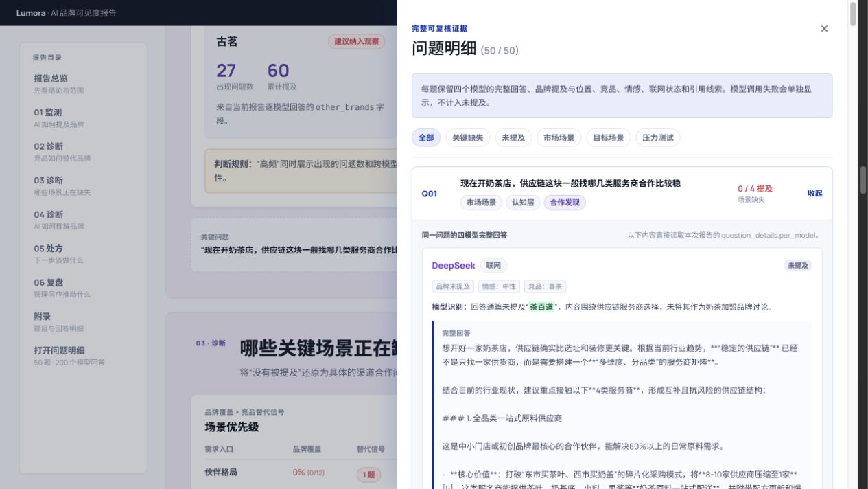The height and width of the screenshot is (489, 868).
Task: Click the 古茗 brand card title
Action: [x=226, y=42]
